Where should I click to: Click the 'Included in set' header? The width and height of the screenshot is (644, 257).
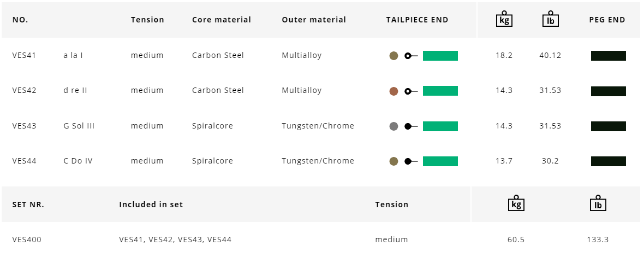pyautogui.click(x=151, y=205)
